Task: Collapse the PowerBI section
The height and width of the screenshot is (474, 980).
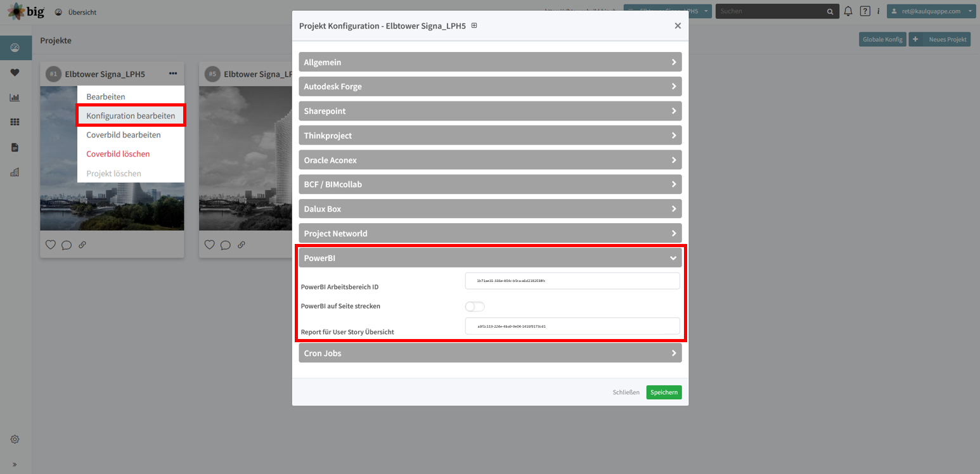Action: [x=490, y=258]
